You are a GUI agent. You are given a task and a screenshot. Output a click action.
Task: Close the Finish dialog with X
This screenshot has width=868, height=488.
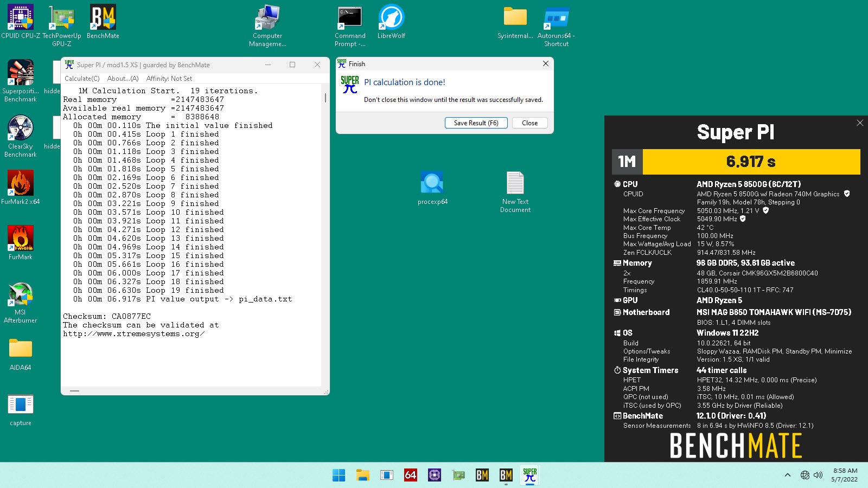pyautogui.click(x=545, y=63)
